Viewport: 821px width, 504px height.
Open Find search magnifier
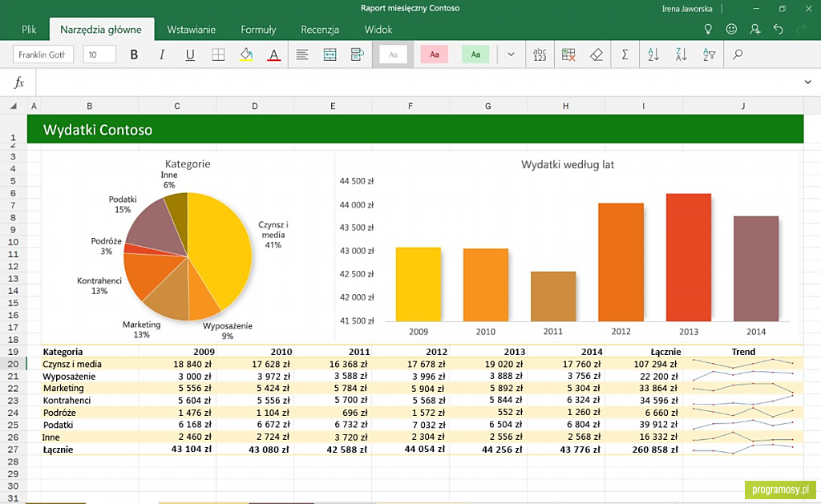[738, 54]
